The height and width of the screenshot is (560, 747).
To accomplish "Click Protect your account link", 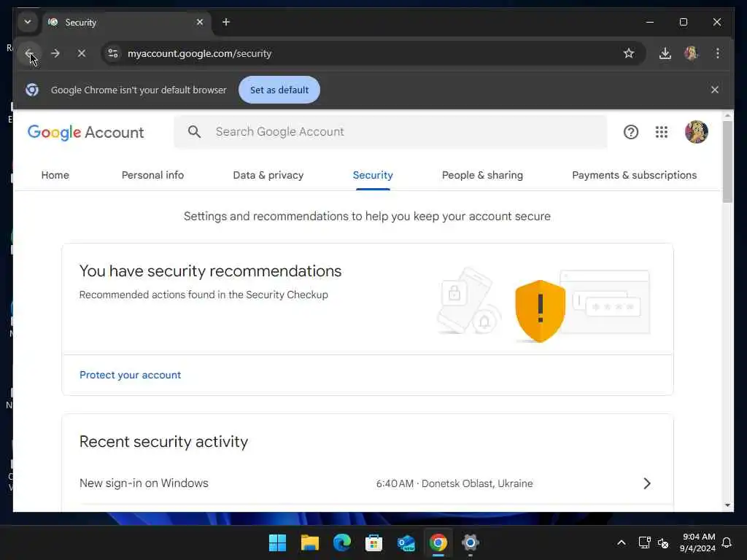I will click(130, 375).
